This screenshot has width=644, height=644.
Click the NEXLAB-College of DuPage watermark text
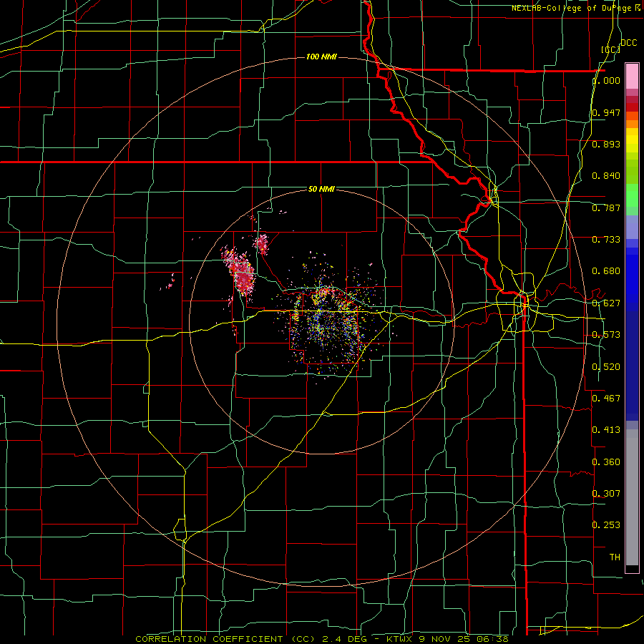point(576,8)
